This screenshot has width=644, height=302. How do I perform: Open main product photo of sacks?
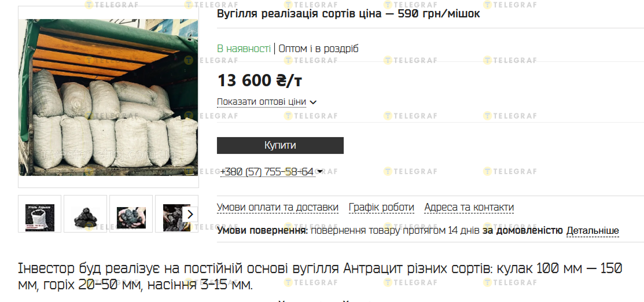108,97
